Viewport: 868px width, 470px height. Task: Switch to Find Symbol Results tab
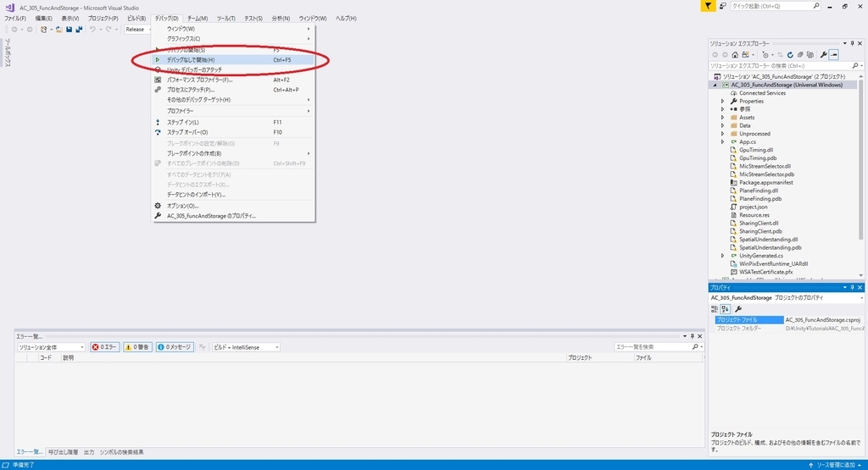pos(121,452)
